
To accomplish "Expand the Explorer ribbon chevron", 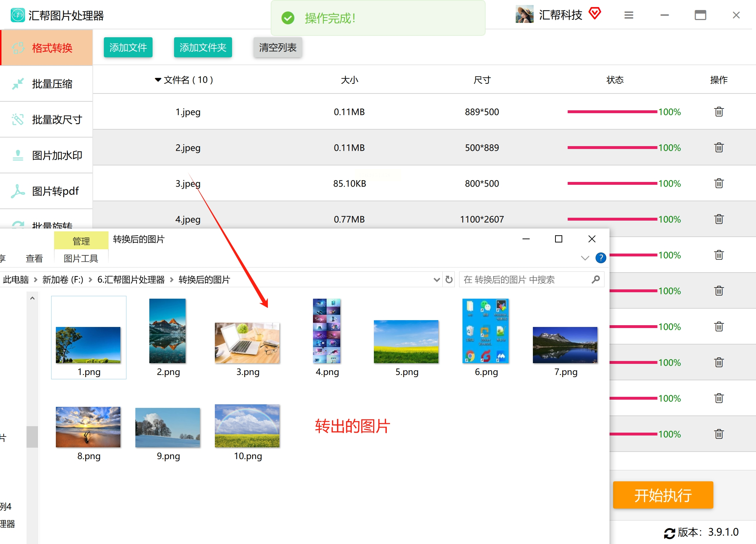I will (x=585, y=258).
